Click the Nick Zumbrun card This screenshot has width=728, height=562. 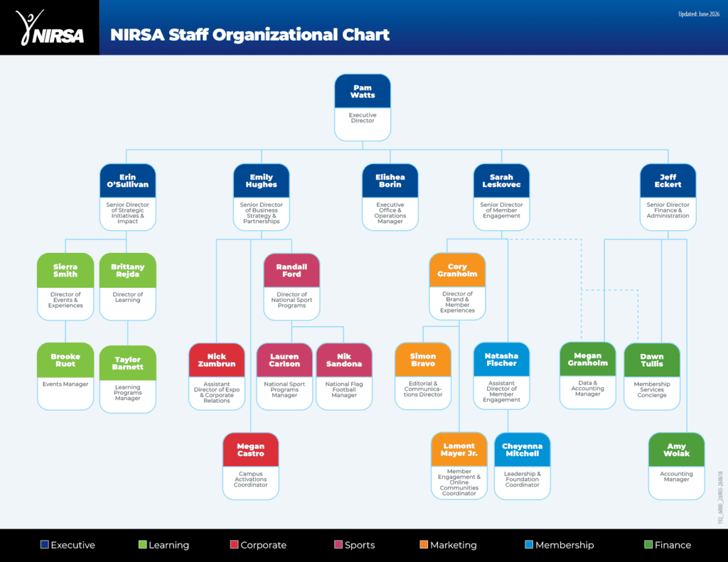click(x=217, y=377)
